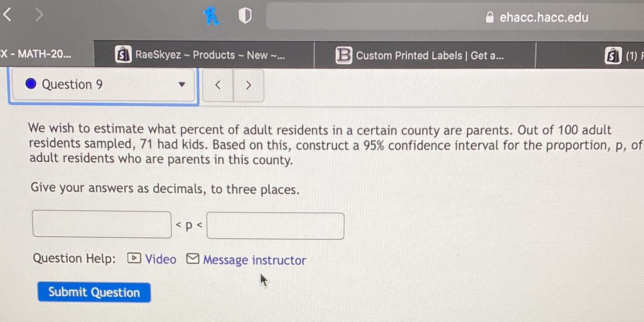Click the next question chevron
Image resolution: width=644 pixels, height=322 pixels.
pos(248,85)
